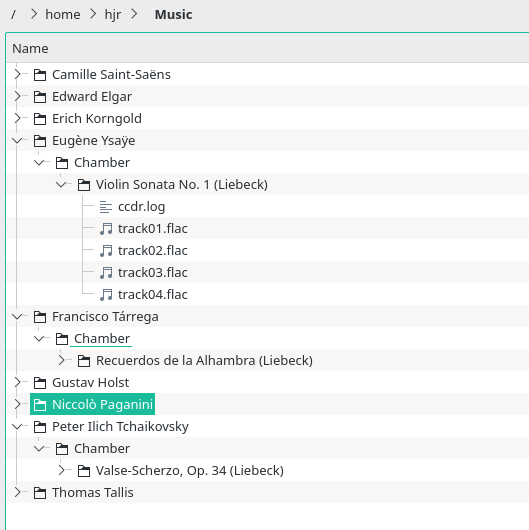Select the track04.flac file name
The image size is (529, 530).
pos(152,295)
